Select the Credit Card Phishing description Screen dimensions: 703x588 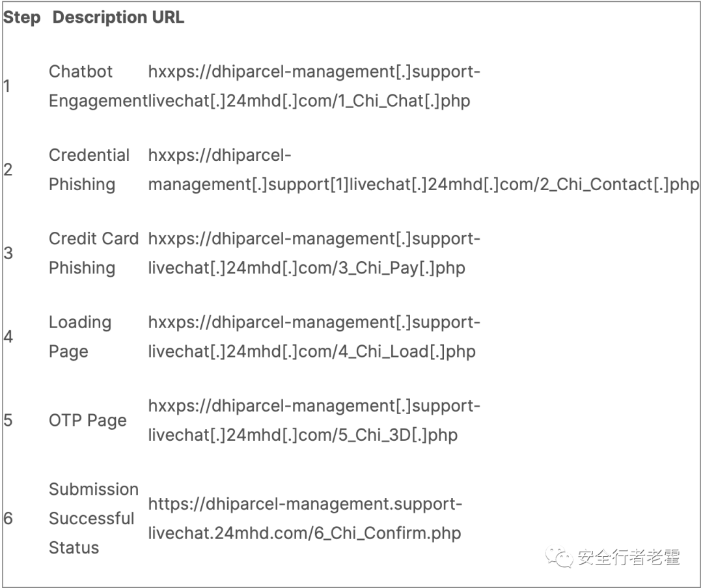coord(94,253)
